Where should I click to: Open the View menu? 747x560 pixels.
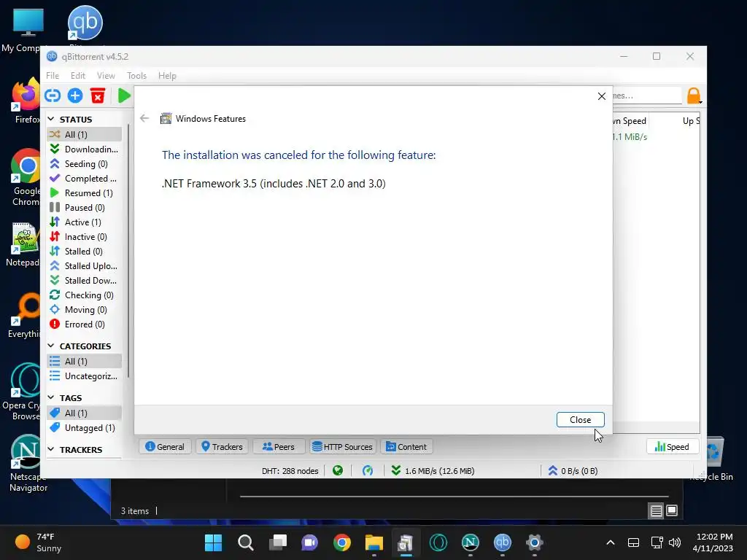click(x=106, y=76)
